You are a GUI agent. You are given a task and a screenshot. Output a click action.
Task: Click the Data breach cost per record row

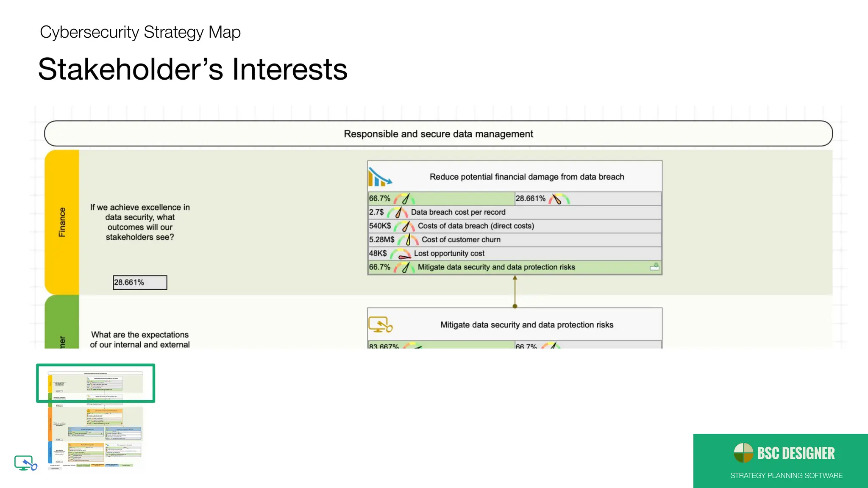[x=515, y=212]
